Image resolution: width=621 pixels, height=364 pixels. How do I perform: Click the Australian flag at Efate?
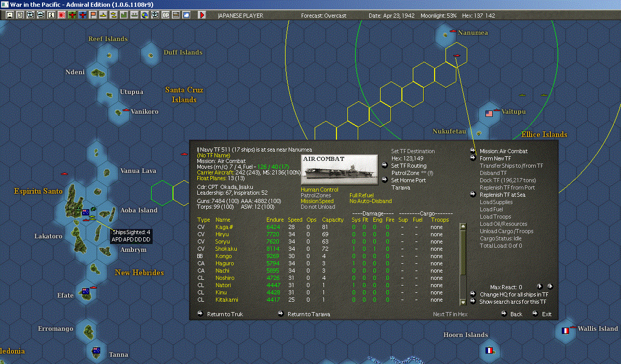pos(86,291)
